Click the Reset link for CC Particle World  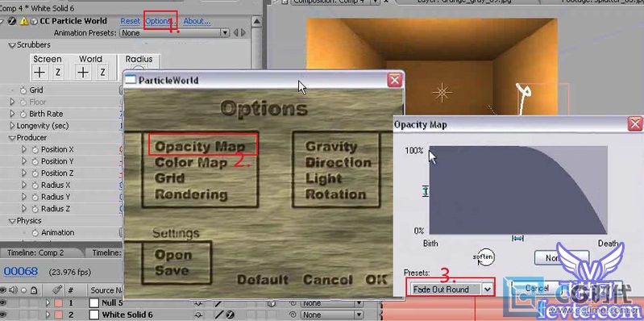(x=131, y=21)
